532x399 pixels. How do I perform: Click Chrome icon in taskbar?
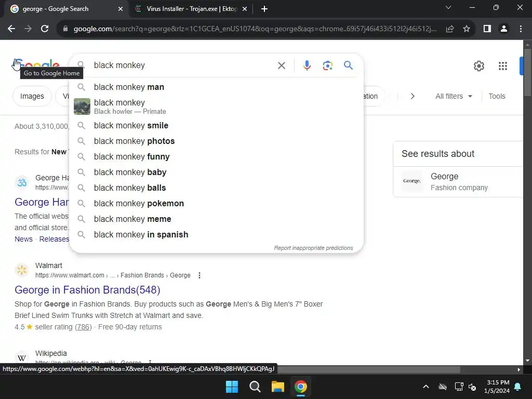click(301, 387)
